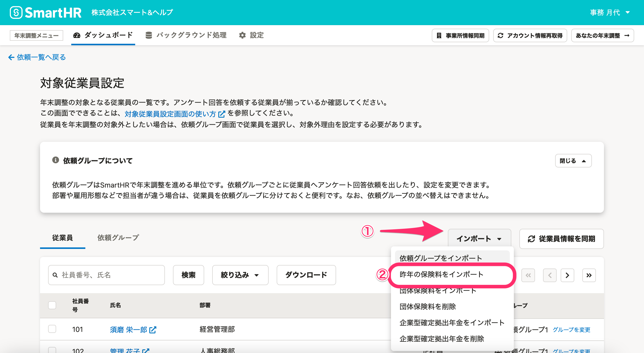
Task: Switch to the 依頼グループ tab
Action: click(x=118, y=238)
